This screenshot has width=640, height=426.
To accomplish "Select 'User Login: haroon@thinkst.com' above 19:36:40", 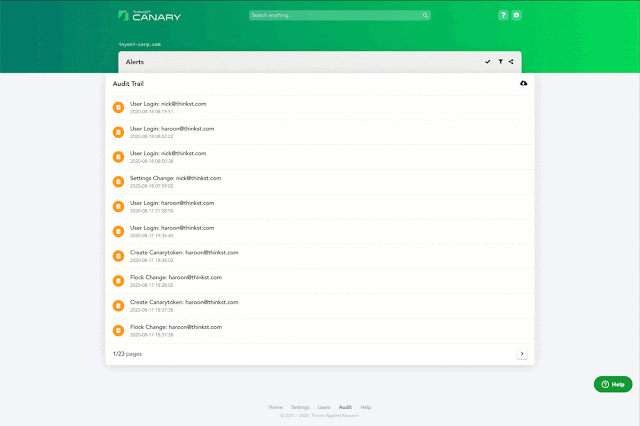I will point(172,228).
